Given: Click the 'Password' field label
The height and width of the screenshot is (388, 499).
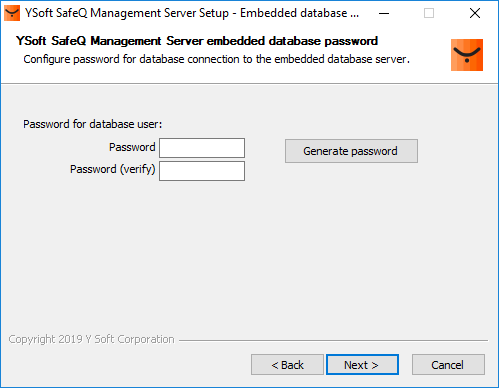Looking at the screenshot, I should [132, 147].
